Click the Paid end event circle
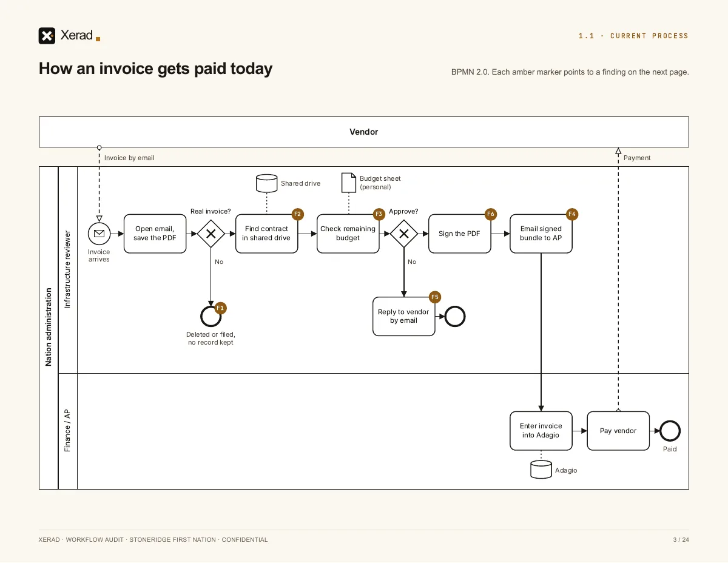The image size is (728, 563). (670, 431)
